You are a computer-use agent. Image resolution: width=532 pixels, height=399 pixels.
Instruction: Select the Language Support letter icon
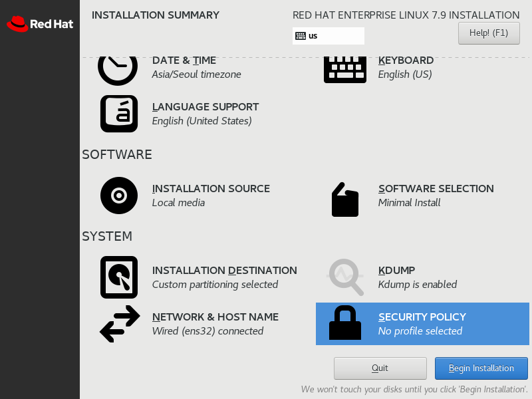click(x=119, y=114)
